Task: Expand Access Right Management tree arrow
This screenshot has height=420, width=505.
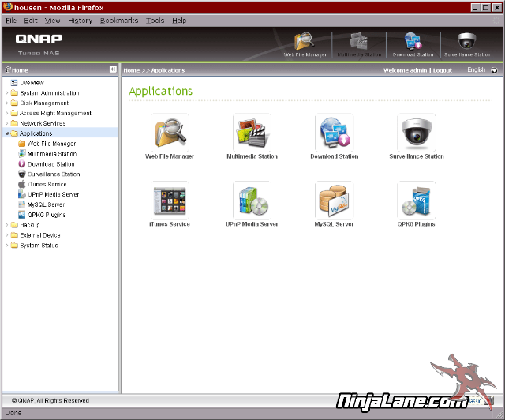Action: (6, 113)
